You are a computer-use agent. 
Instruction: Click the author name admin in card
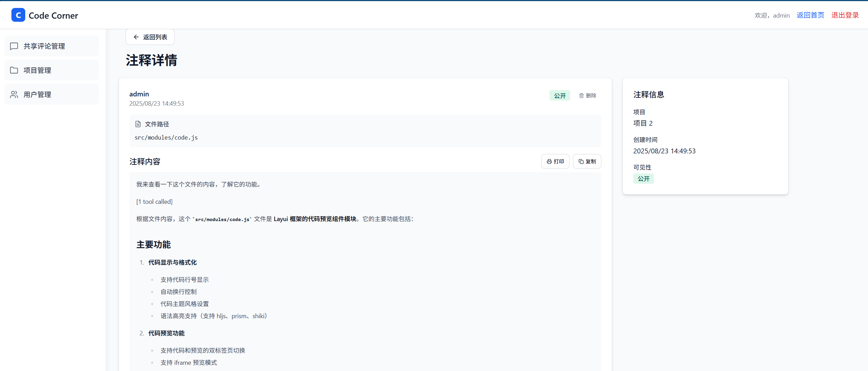[x=139, y=94]
